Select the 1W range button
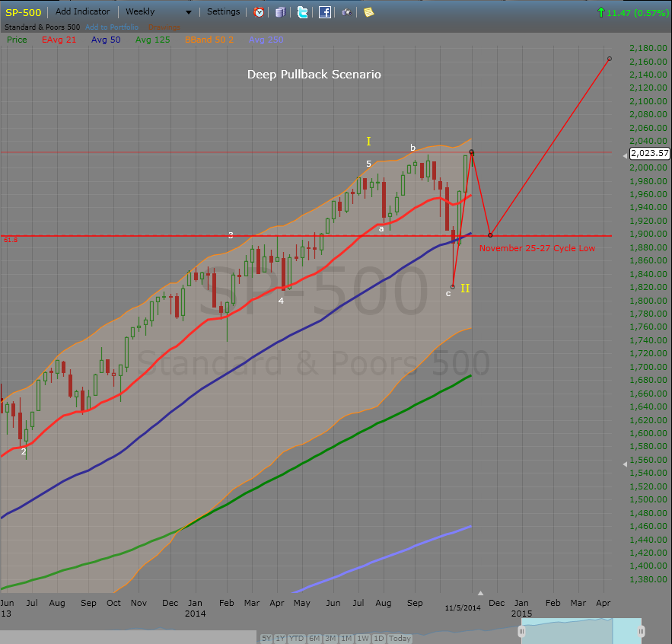Image resolution: width=672 pixels, height=644 pixels. tap(363, 639)
